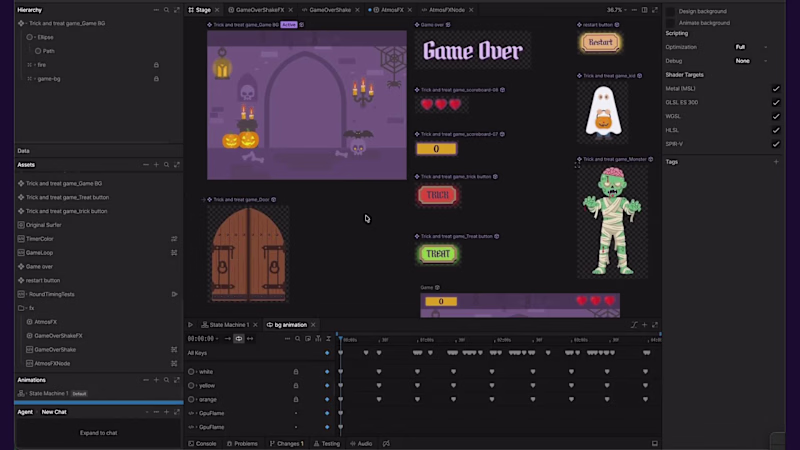The height and width of the screenshot is (450, 800).
Task: Collapse Assets panel with minus icon
Action: click(x=146, y=165)
